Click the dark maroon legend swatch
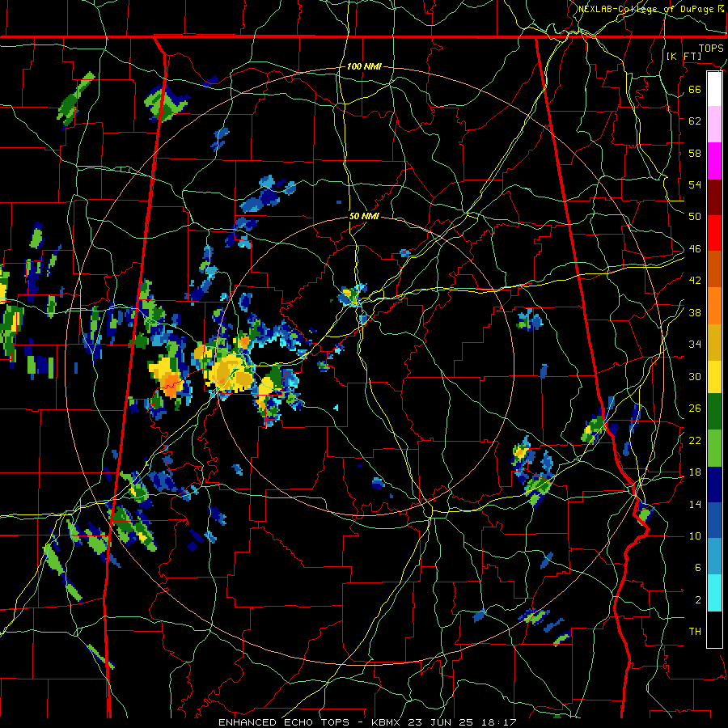Viewport: 728px width, 728px height. 714,197
